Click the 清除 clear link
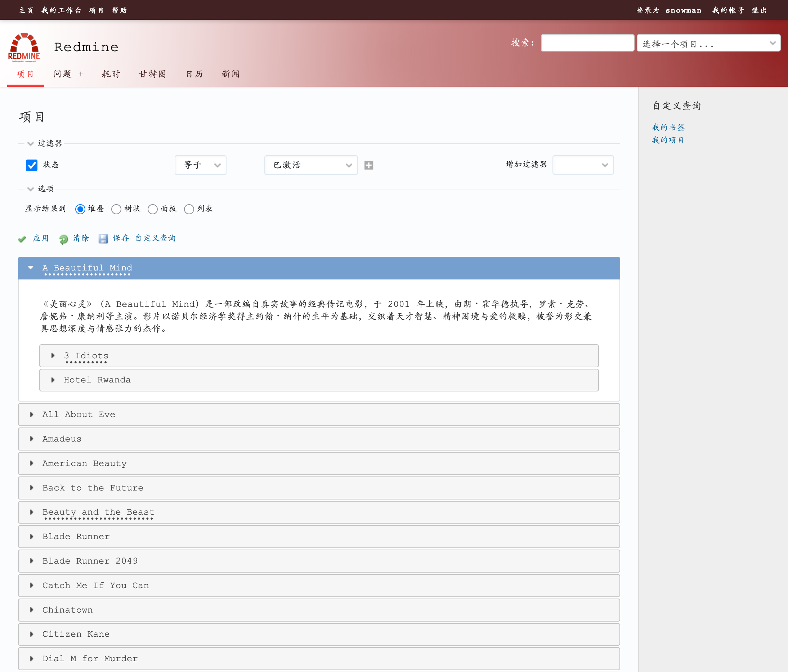The image size is (788, 672). (81, 238)
